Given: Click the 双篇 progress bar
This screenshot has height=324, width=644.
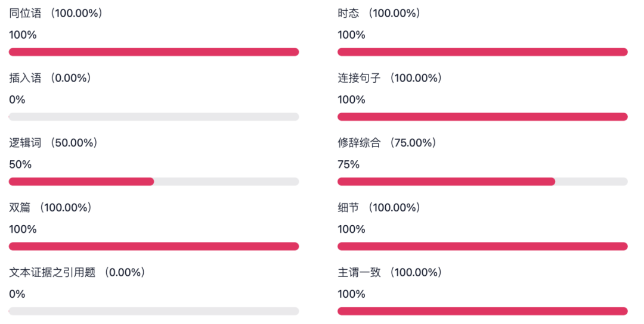Looking at the screenshot, I should point(154,247).
